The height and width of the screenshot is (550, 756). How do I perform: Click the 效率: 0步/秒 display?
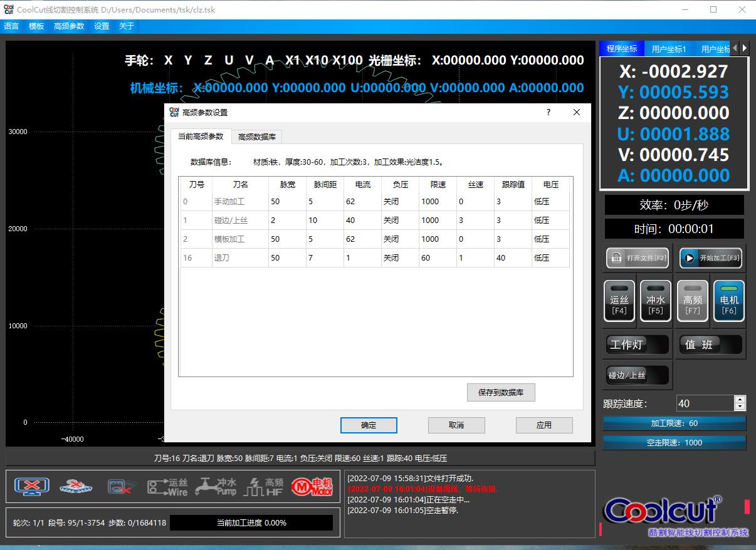674,205
